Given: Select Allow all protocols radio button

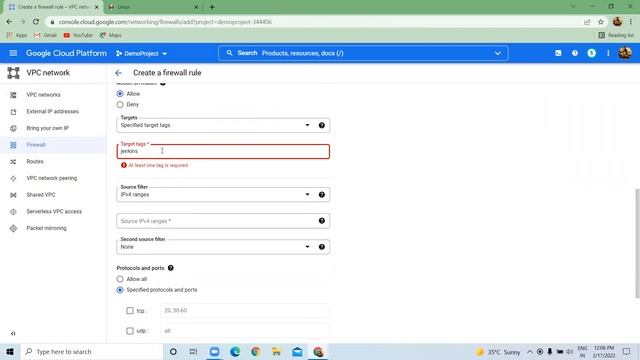Looking at the screenshot, I should 120,279.
